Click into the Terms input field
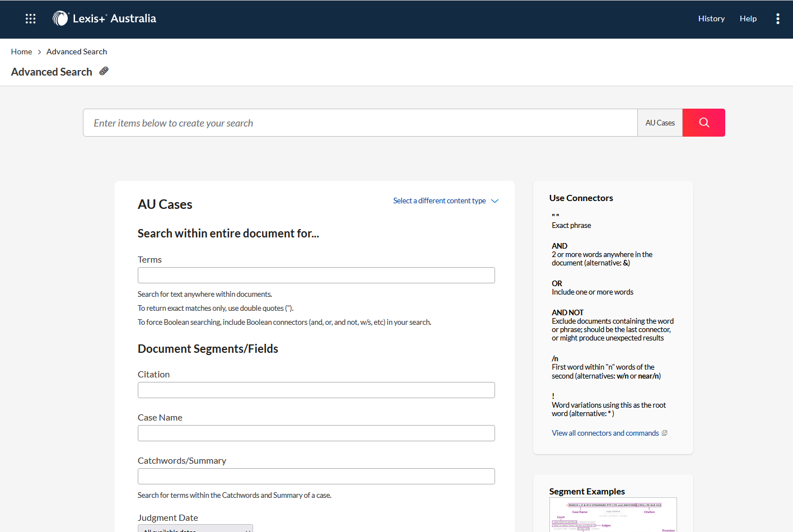The height and width of the screenshot is (532, 793). (x=316, y=275)
